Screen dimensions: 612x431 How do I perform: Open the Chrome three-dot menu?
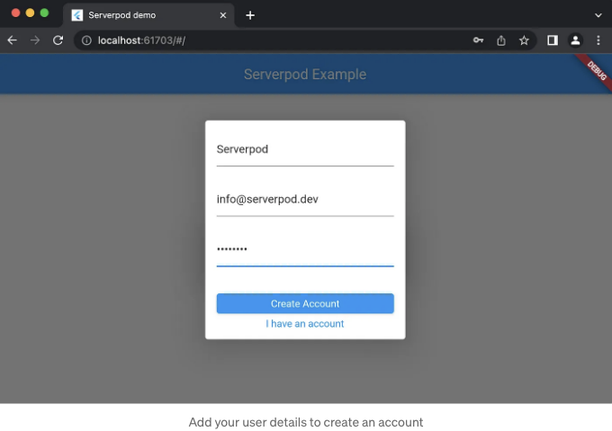pyautogui.click(x=598, y=40)
